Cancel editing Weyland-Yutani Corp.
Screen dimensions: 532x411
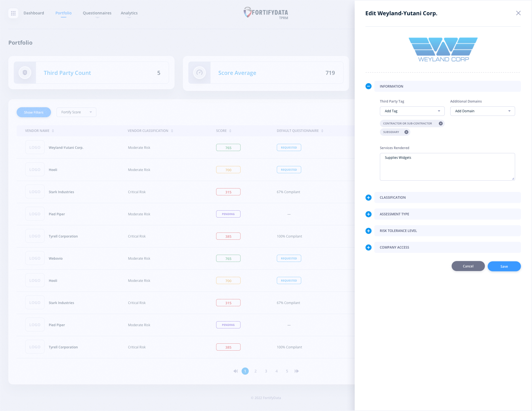(x=468, y=266)
